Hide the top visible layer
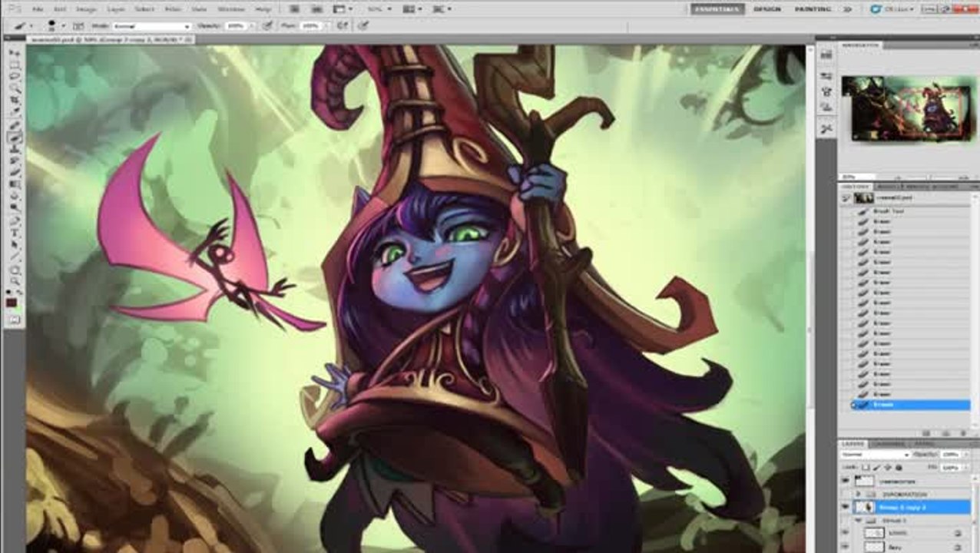The height and width of the screenshot is (553, 980). (845, 480)
